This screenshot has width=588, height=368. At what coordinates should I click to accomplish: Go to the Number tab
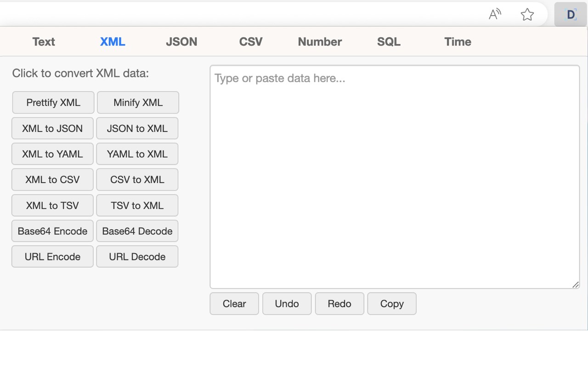[320, 42]
